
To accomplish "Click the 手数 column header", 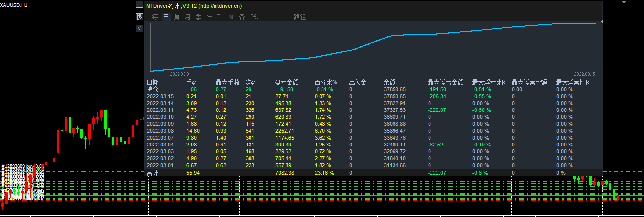I will tap(192, 83).
